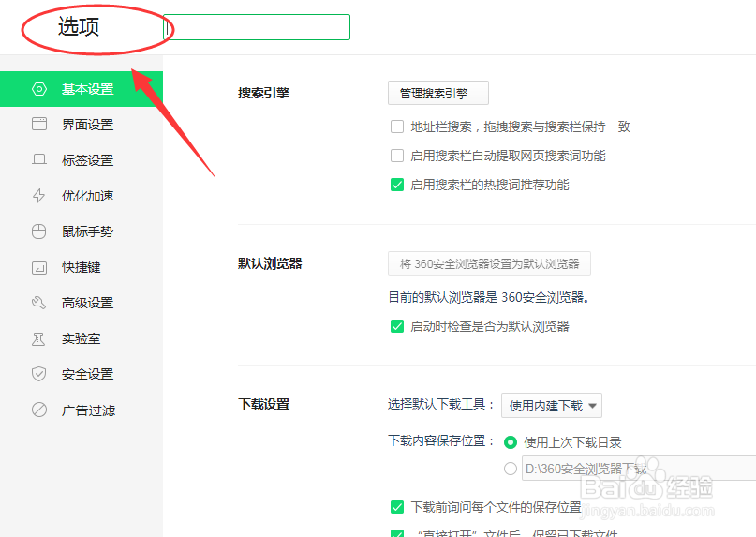Click the 下载设置 section heading
The image size is (756, 537).
[x=264, y=404]
